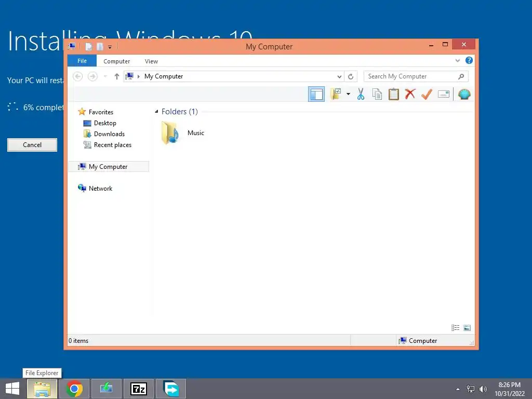Open the Customize Quick Access Toolbar dropdown
This screenshot has height=399, width=532.
click(110, 47)
